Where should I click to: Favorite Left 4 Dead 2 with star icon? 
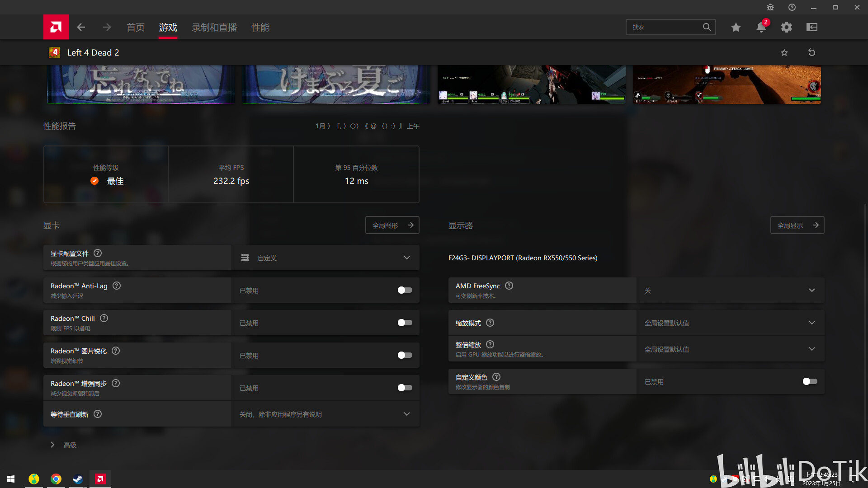pyautogui.click(x=784, y=52)
